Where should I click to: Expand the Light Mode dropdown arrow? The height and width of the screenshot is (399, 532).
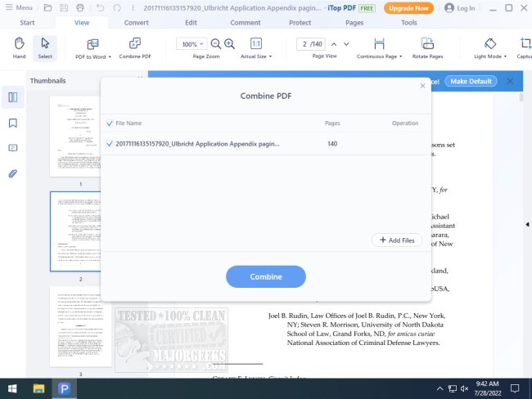pos(505,56)
